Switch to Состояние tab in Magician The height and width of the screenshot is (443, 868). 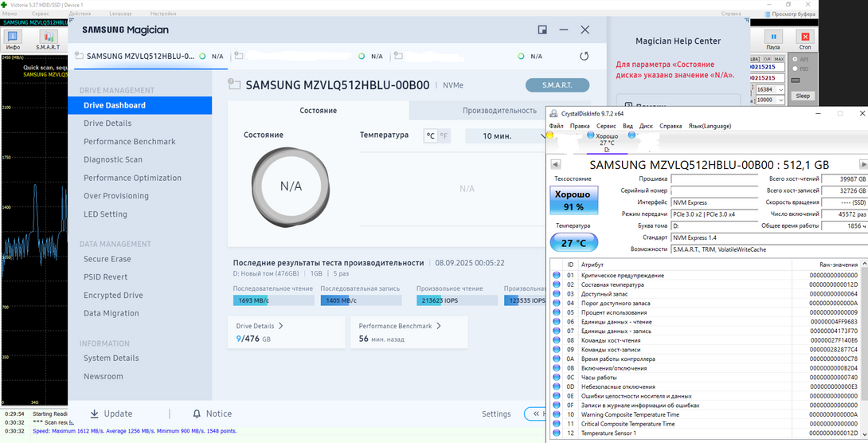(319, 110)
